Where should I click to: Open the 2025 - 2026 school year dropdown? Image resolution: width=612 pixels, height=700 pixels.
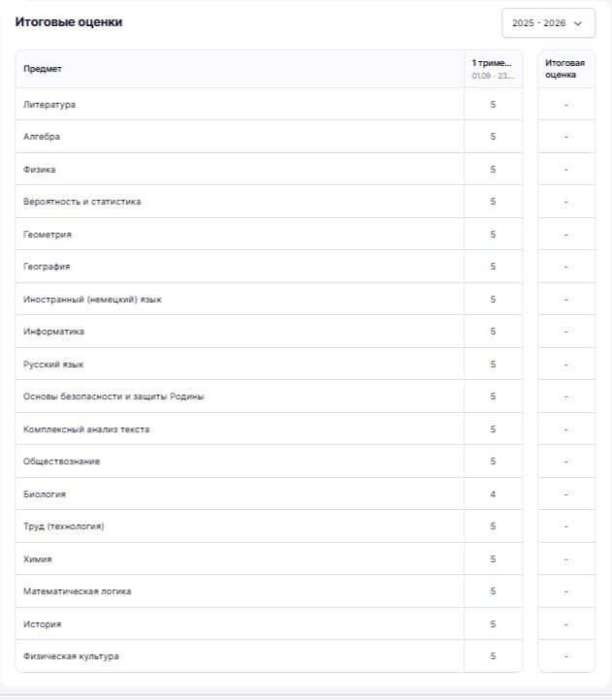pyautogui.click(x=548, y=22)
